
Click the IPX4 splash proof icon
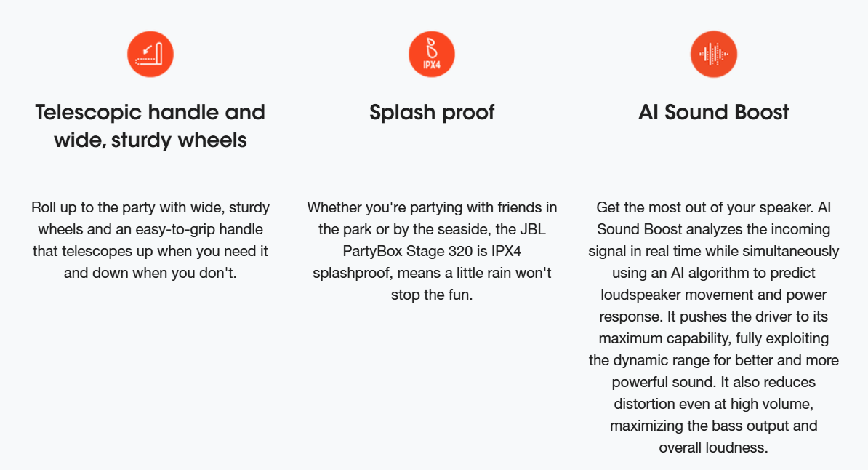[432, 55]
